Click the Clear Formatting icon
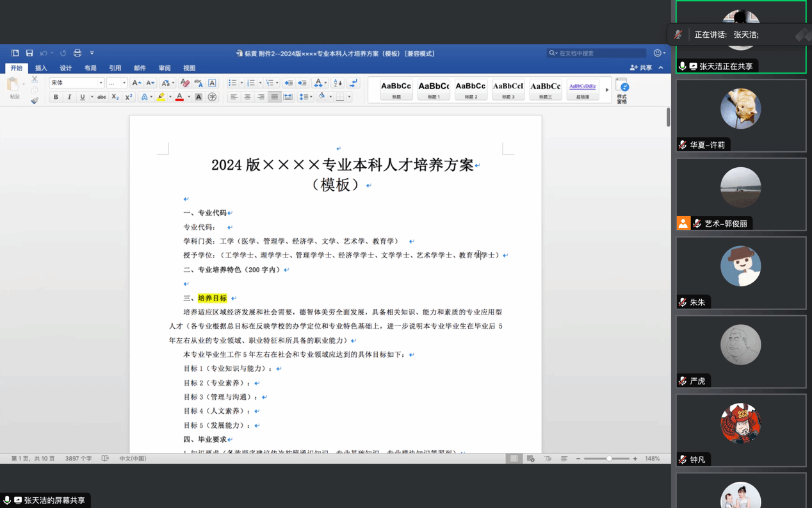812x508 pixels. coord(185,83)
